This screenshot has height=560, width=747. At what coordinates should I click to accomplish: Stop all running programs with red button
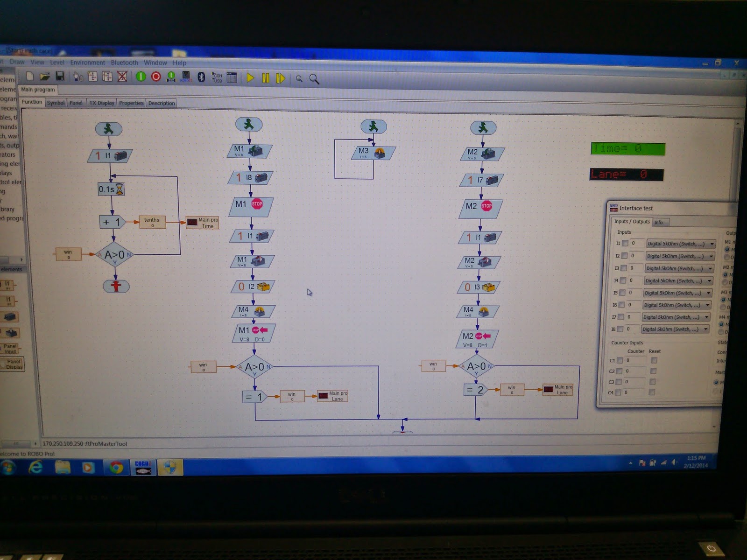(156, 77)
